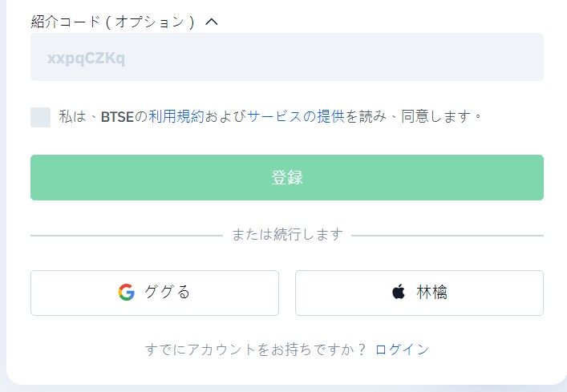Click the Google logo icon
The width and height of the screenshot is (567, 392).
click(x=127, y=293)
